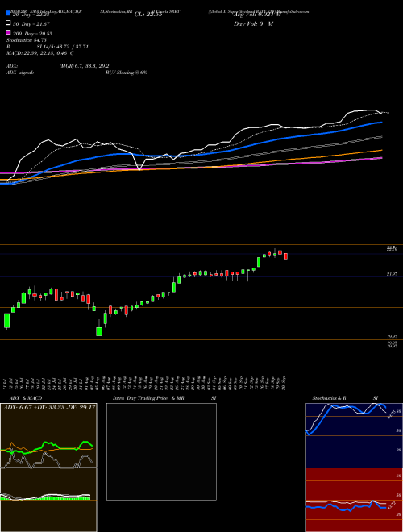
Task: Click the '(MGR) 6.7, 33.3, 29.2' ADX values
Action: (84, 66)
